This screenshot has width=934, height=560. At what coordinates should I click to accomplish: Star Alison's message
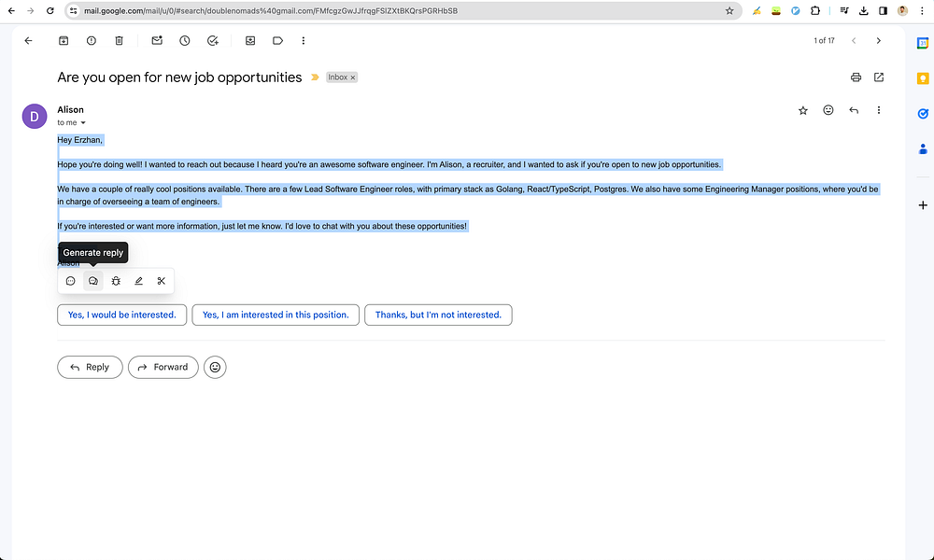[803, 110]
